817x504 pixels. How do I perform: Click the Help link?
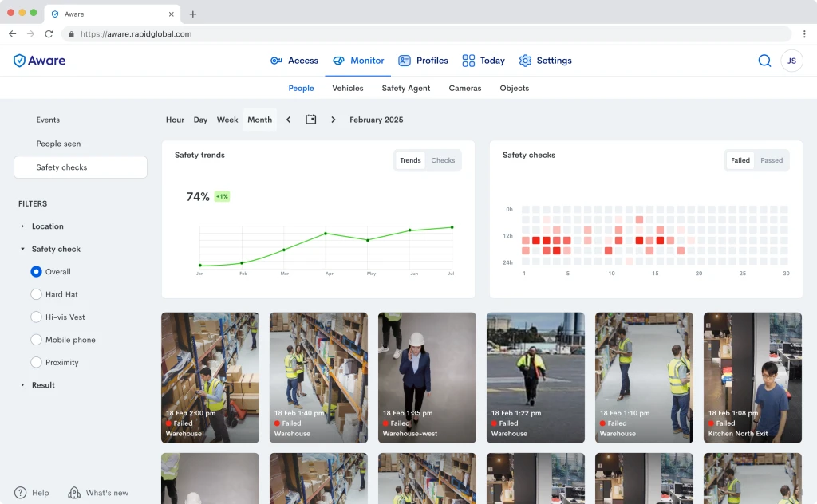pos(40,493)
